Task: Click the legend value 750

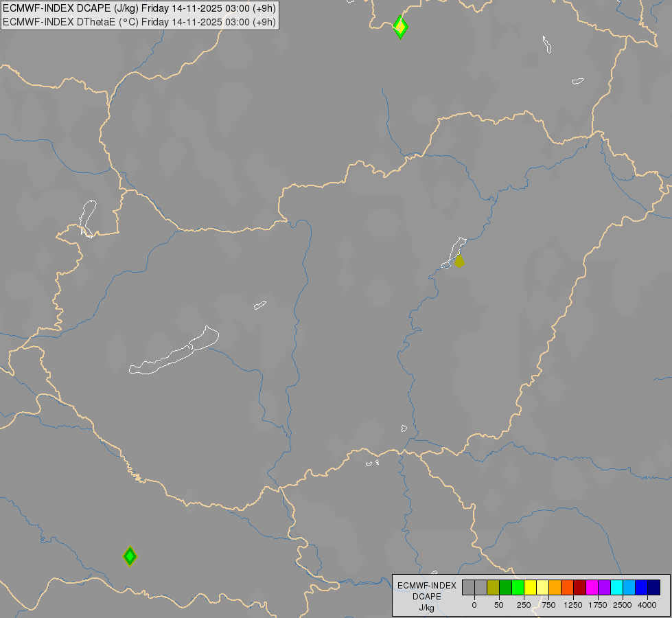Action: coord(548,605)
